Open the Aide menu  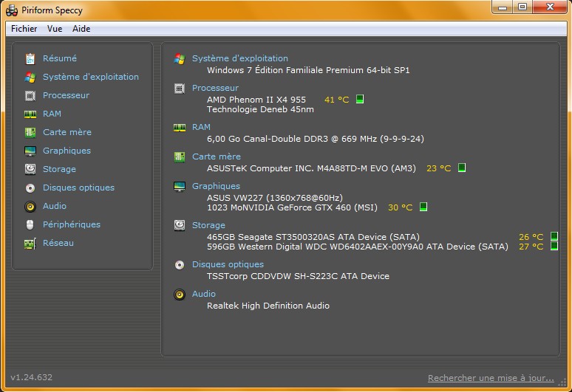(x=81, y=28)
